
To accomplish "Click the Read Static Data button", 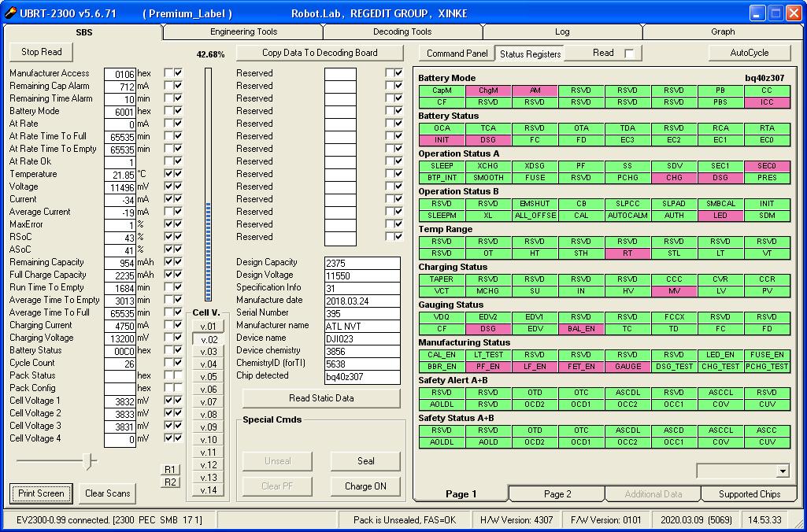I will [x=321, y=398].
